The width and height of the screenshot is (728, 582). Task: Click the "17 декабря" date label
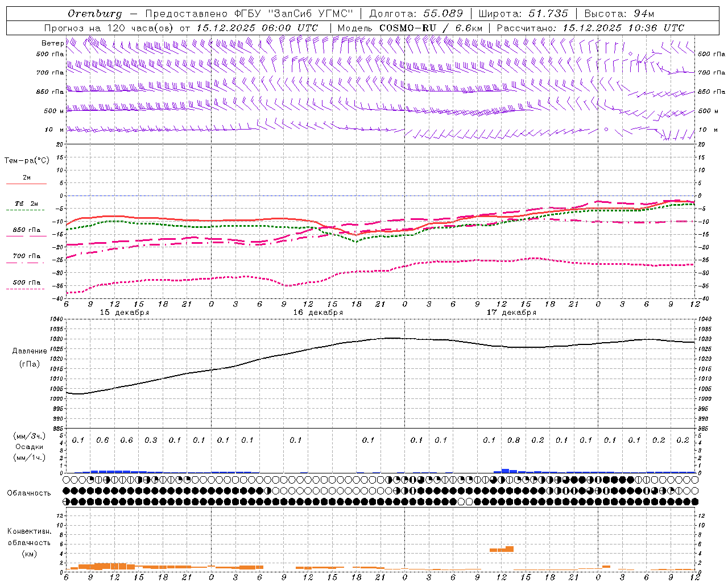pos(511,313)
